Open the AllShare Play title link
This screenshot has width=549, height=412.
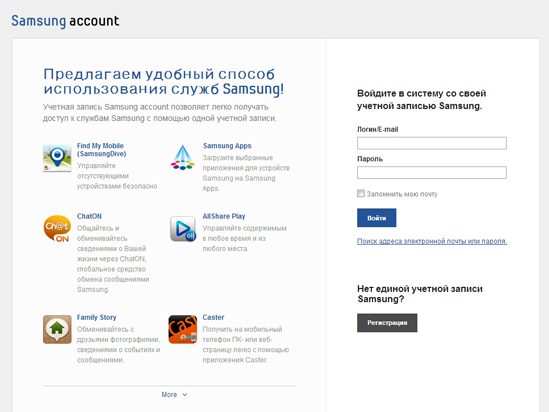click(x=224, y=216)
